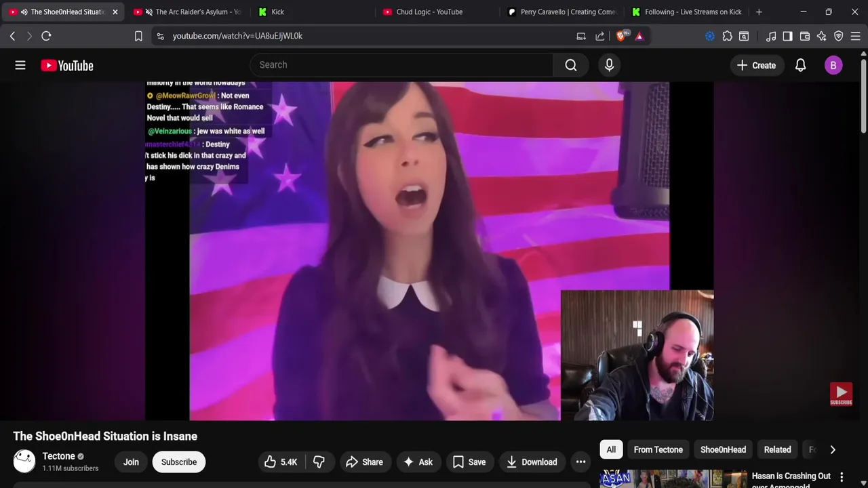Go to the YouTube home logo
868x488 pixels.
66,65
